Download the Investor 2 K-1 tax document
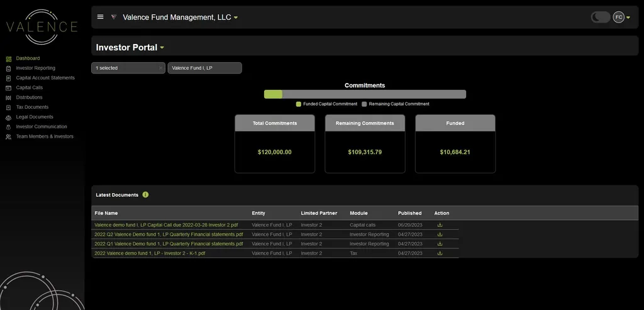This screenshot has width=644, height=310. pos(440,253)
